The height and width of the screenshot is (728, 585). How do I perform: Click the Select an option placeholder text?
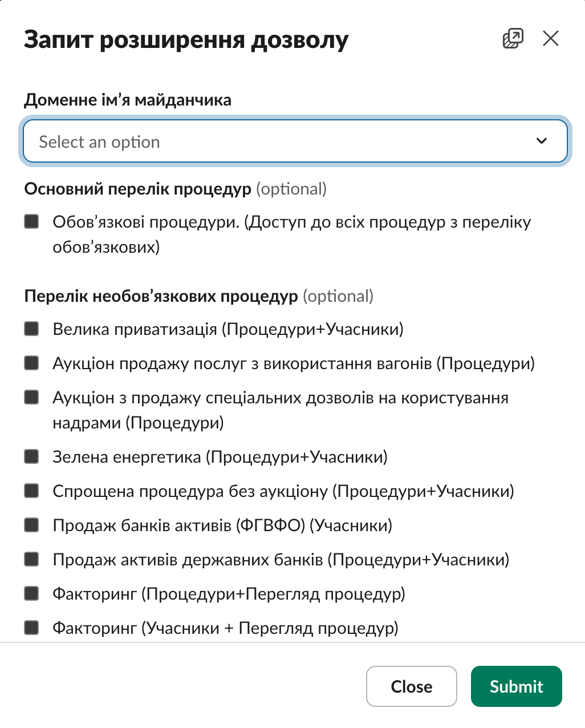(99, 142)
